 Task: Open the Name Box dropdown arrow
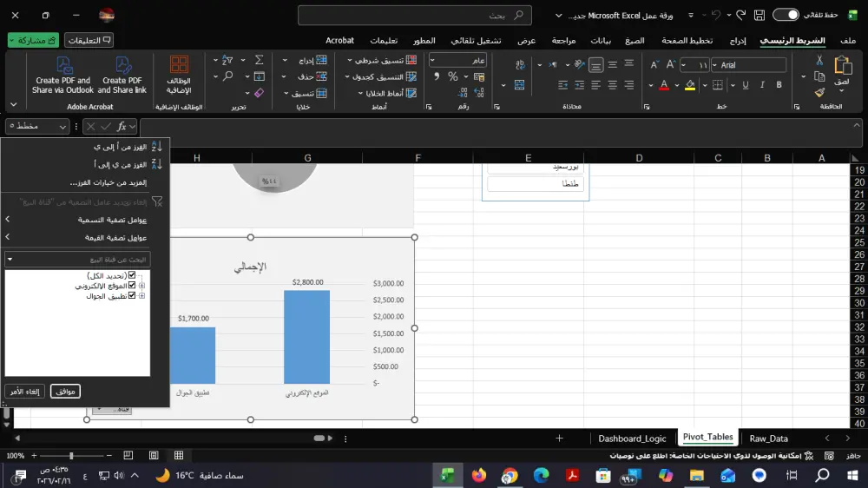tap(62, 126)
